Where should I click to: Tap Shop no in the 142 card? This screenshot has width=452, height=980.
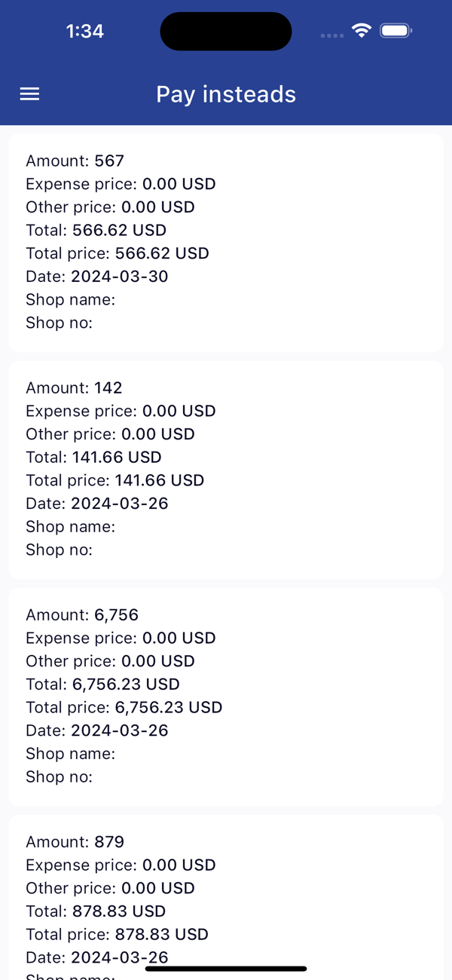tap(60, 550)
